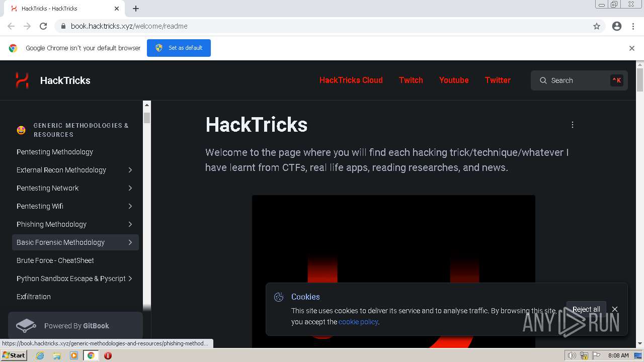The image size is (644, 362).
Task: Focus the Search field
Action: pos(579,80)
